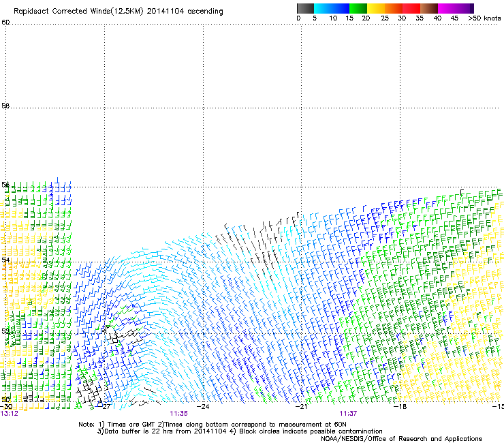Click the '>50 knots' legend label
The image size is (504, 443).
point(484,18)
